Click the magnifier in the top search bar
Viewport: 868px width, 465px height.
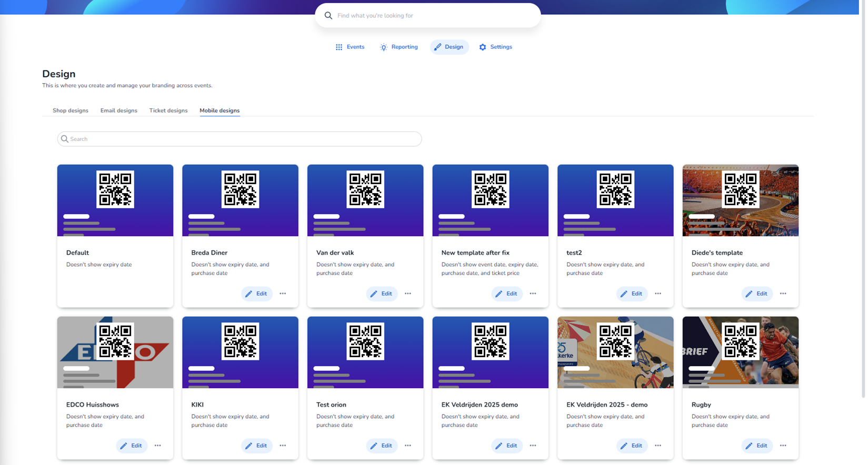(x=328, y=16)
